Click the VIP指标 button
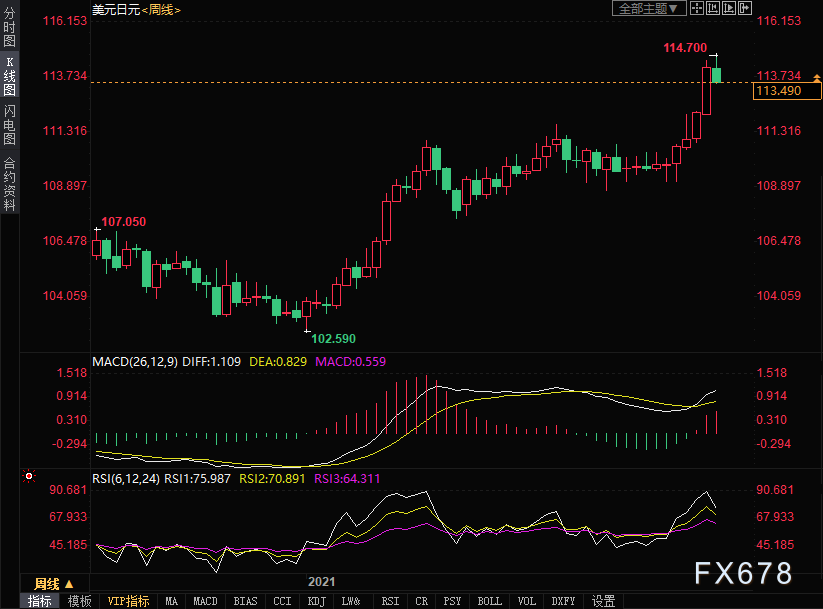This screenshot has width=823, height=609. click(129, 601)
